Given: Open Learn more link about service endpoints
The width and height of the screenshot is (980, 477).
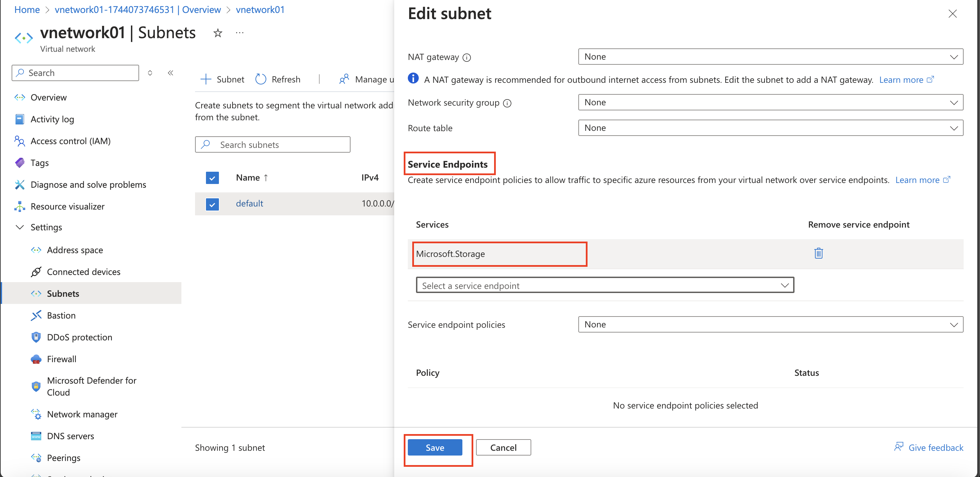Looking at the screenshot, I should tap(923, 180).
